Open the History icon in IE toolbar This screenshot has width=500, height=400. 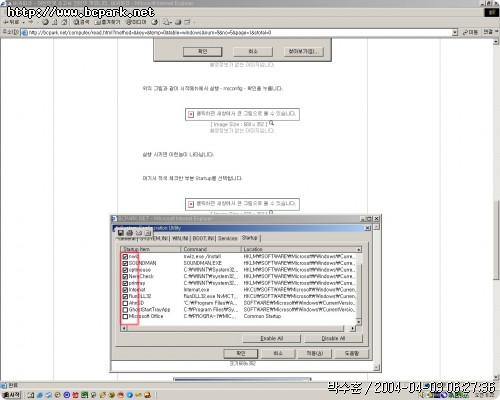(x=154, y=22)
